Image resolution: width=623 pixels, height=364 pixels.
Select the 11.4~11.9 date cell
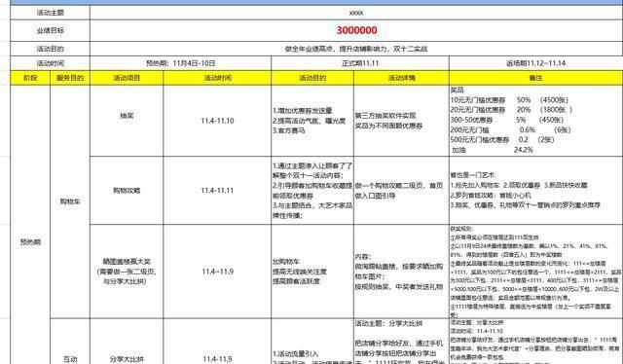click(217, 272)
